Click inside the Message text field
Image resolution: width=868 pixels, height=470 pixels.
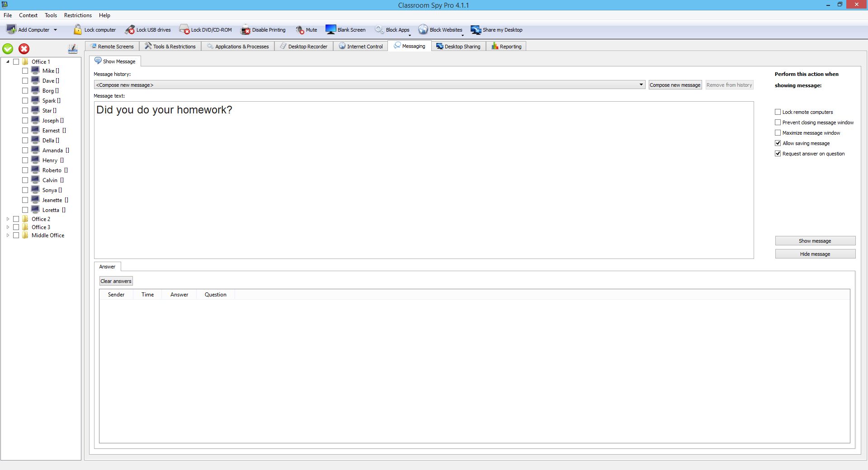point(424,180)
